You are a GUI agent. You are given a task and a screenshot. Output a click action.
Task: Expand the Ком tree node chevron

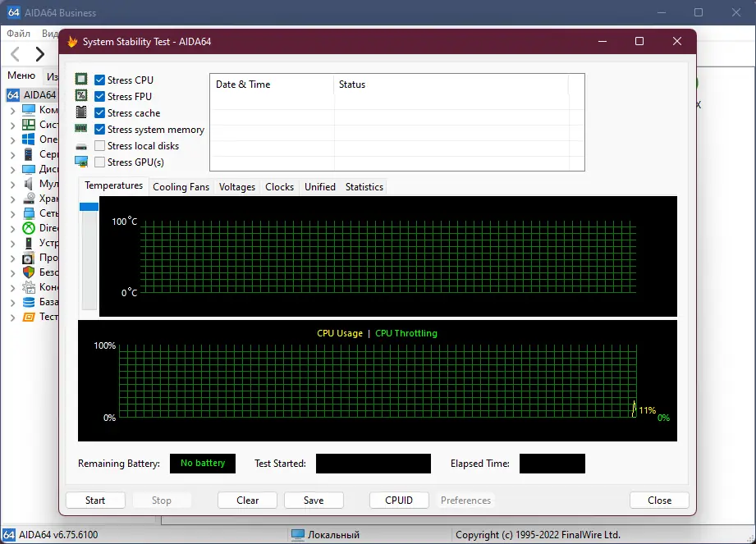point(12,110)
